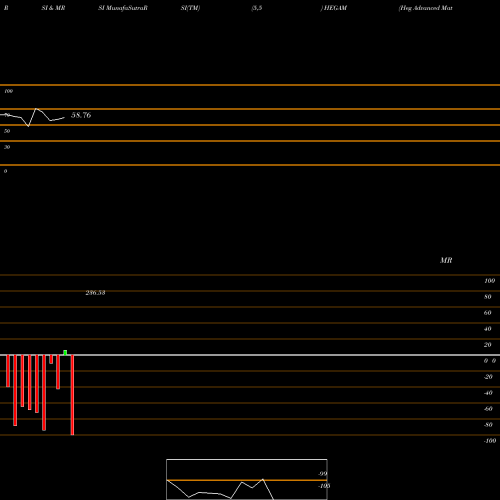Click the 40 label on MR axis

tap(488, 329)
